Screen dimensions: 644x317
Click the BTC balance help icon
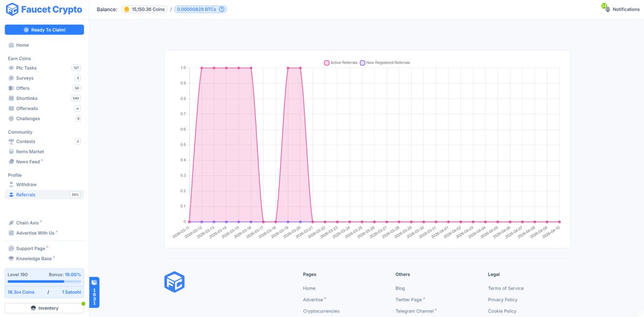[x=222, y=9]
